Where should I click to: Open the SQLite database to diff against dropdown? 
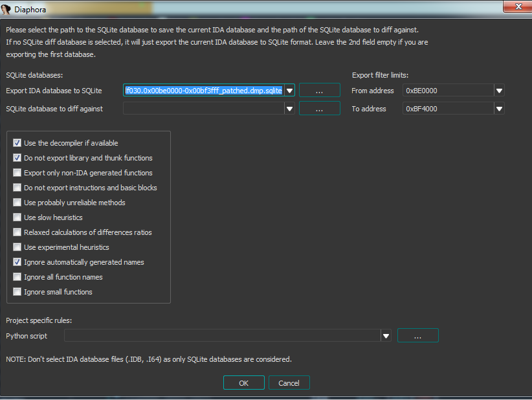[x=289, y=109]
